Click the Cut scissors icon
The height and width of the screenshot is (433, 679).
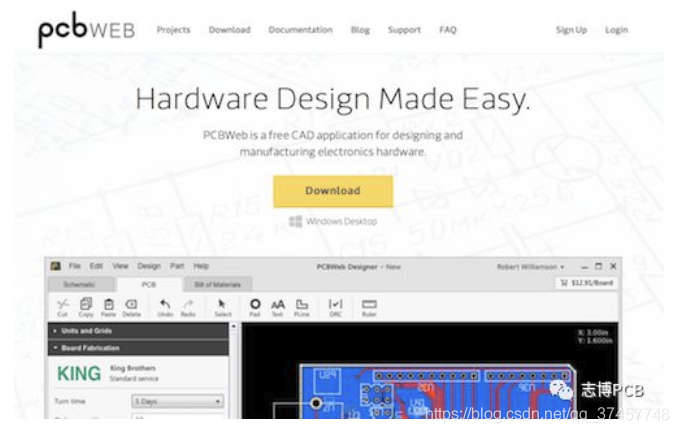click(x=63, y=307)
